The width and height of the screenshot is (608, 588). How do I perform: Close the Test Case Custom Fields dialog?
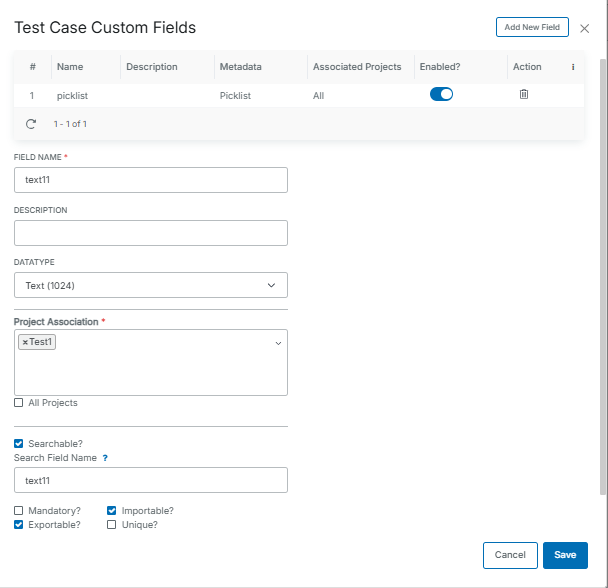pos(585,28)
